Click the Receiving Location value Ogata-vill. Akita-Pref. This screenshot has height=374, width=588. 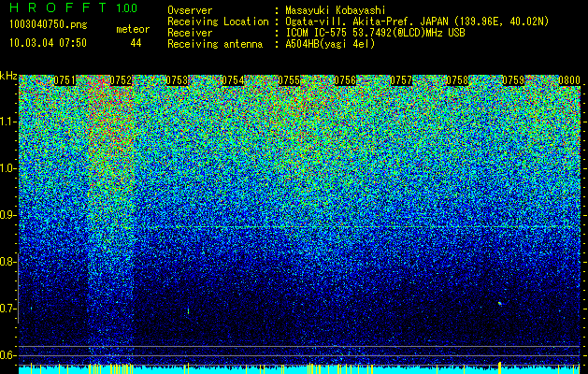pos(351,22)
